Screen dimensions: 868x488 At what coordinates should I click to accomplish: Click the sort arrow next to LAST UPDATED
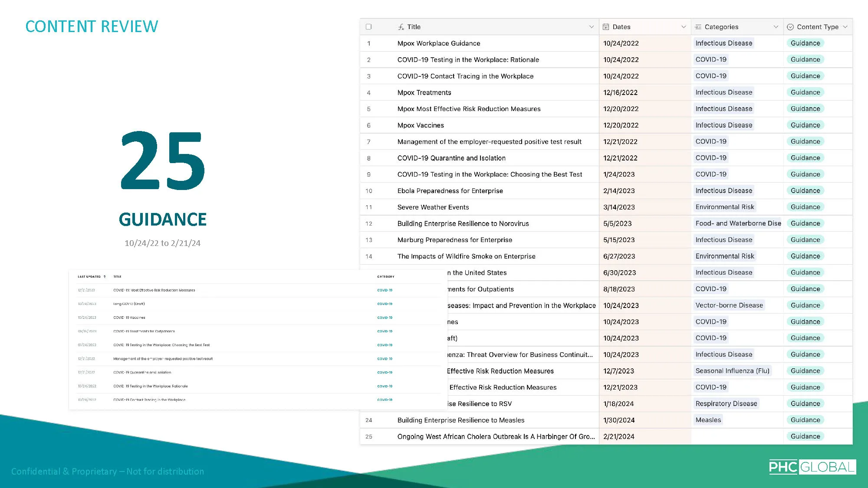pyautogui.click(x=105, y=277)
